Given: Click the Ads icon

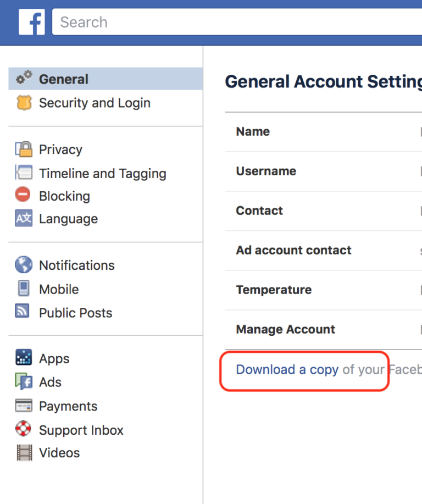Looking at the screenshot, I should 24,381.
